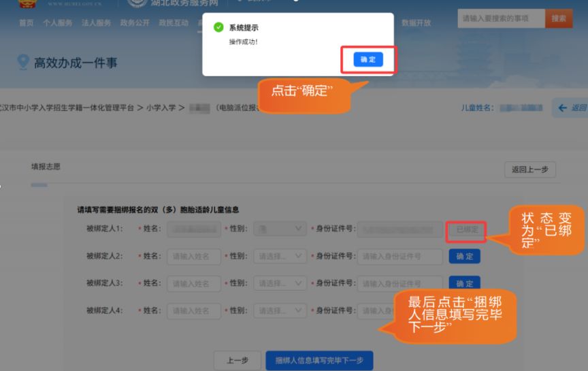Click the 姓名 input for 被绑定人1
The width and height of the screenshot is (588, 371).
pos(194,229)
